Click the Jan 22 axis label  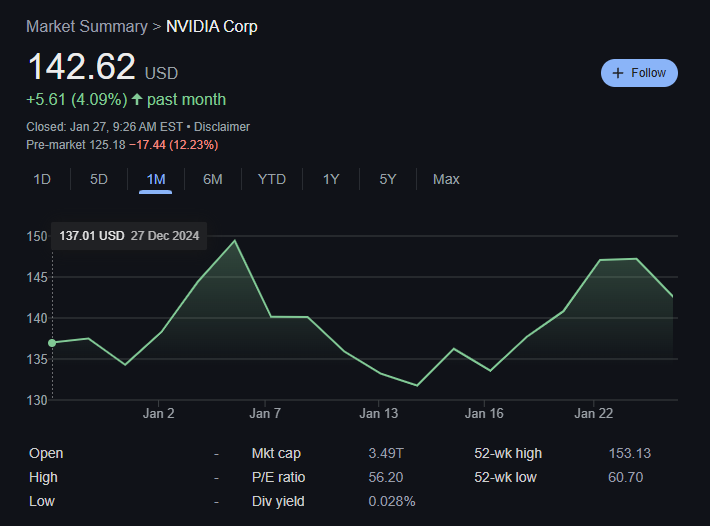(594, 413)
